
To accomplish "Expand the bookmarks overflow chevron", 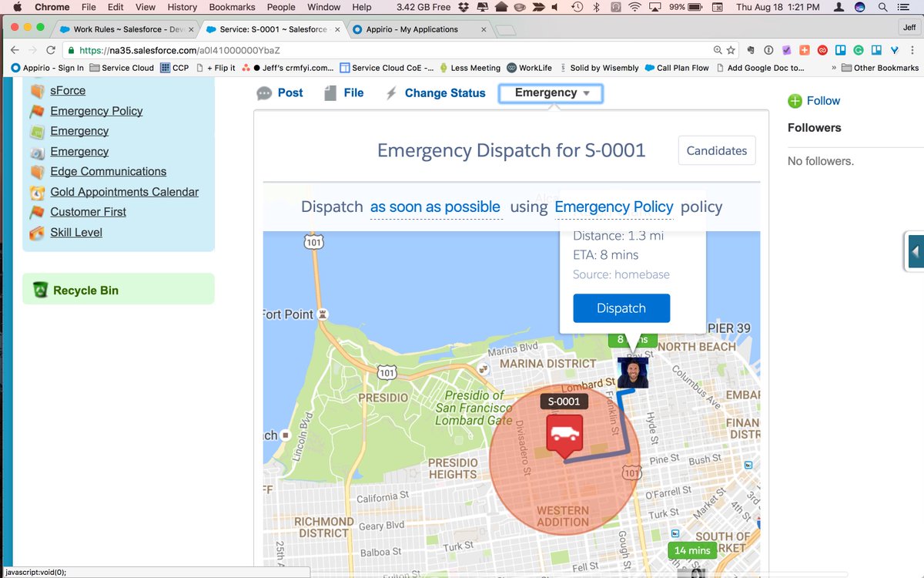I will point(834,68).
